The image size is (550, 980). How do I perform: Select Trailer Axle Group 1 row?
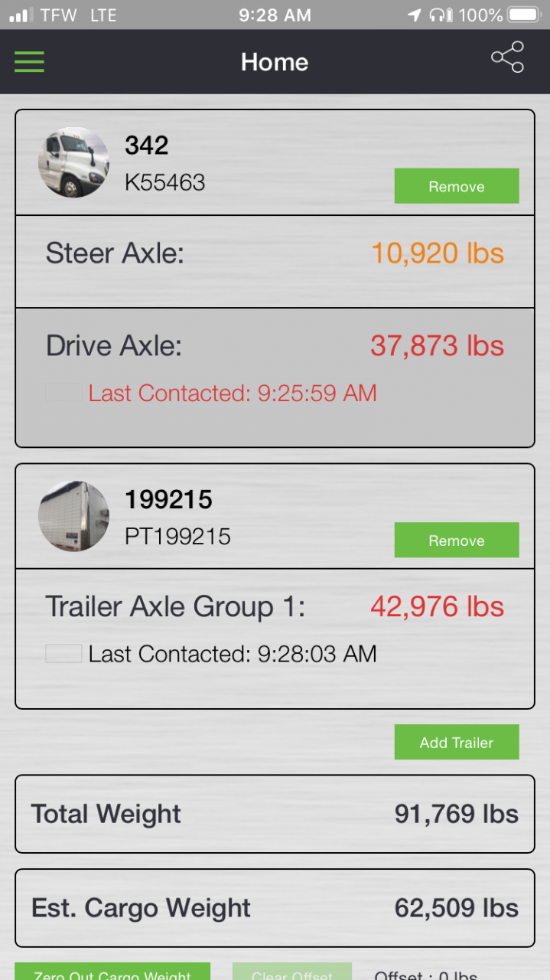pyautogui.click(x=275, y=639)
